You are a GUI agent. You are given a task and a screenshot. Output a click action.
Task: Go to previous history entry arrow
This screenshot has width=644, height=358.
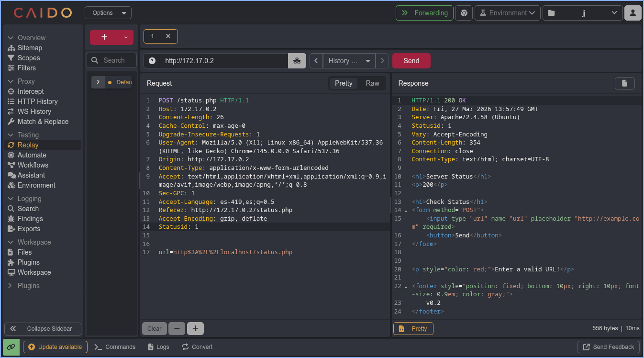(x=316, y=61)
